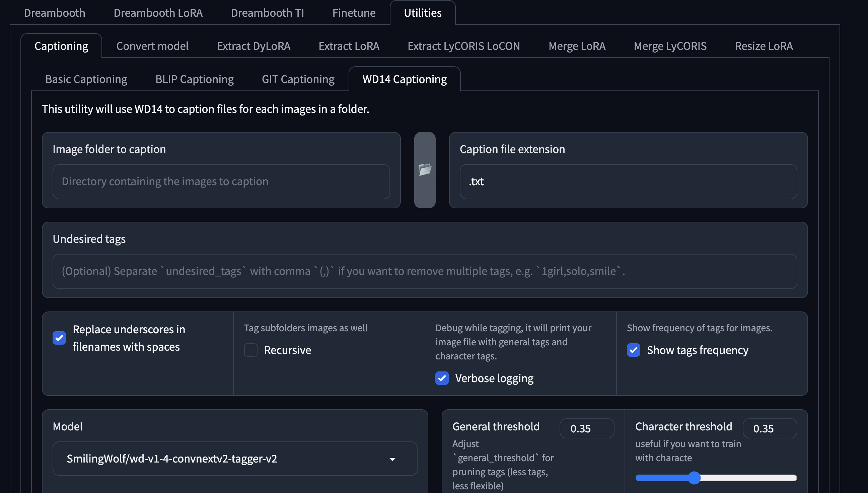Adjust the Character threshold slider
868x493 pixels.
tap(694, 478)
